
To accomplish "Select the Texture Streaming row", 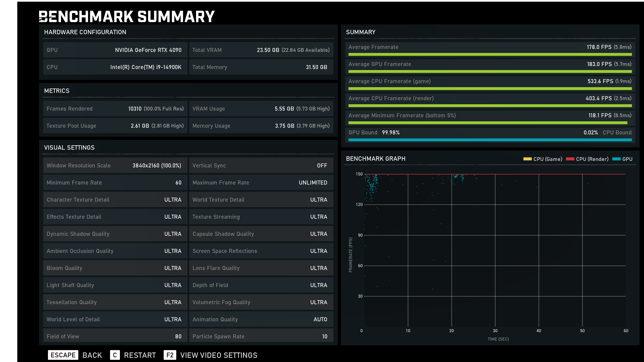I will click(261, 217).
